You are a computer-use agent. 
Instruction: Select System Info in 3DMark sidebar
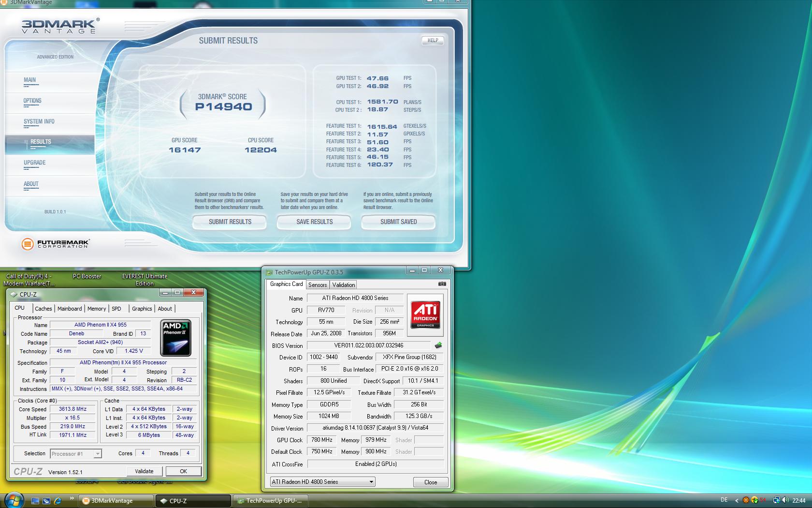[x=39, y=121]
